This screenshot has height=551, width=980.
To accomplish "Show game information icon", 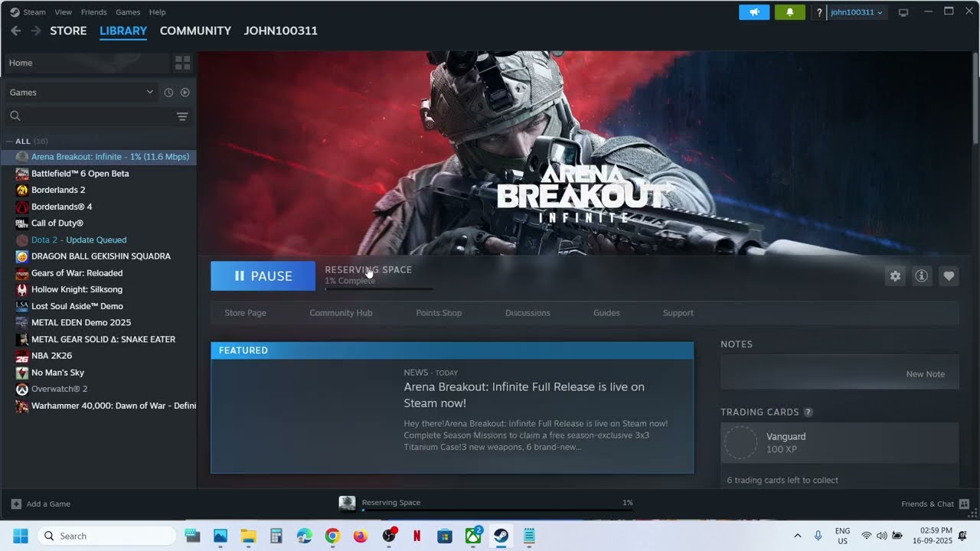I will (x=922, y=276).
